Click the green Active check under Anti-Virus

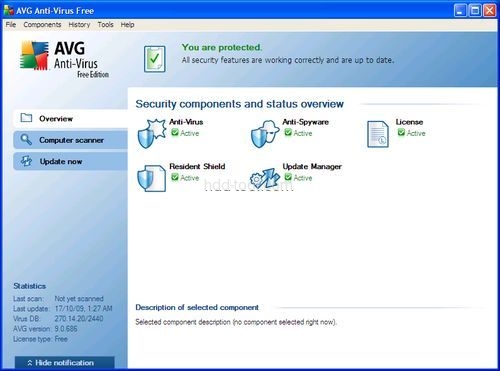pyautogui.click(x=175, y=133)
